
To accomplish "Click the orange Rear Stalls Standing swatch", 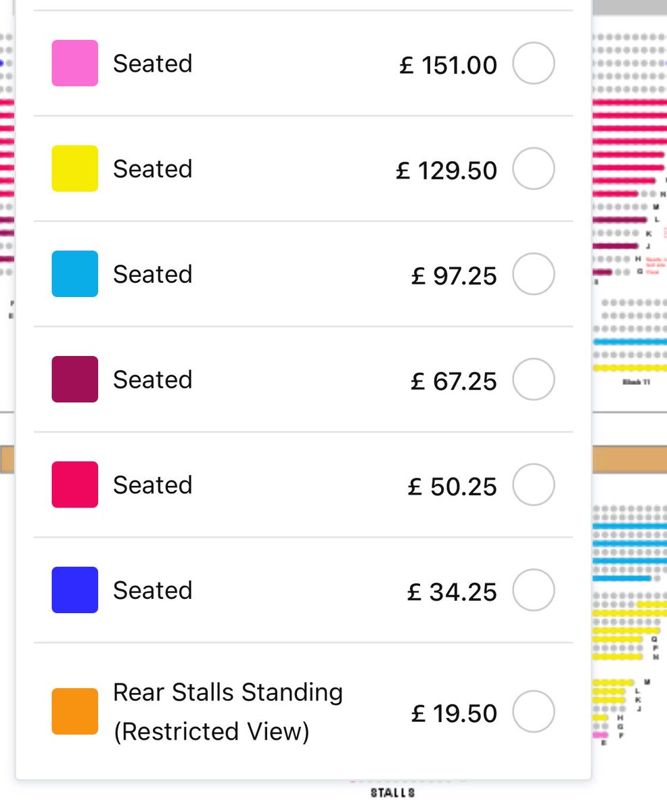I will [x=75, y=712].
